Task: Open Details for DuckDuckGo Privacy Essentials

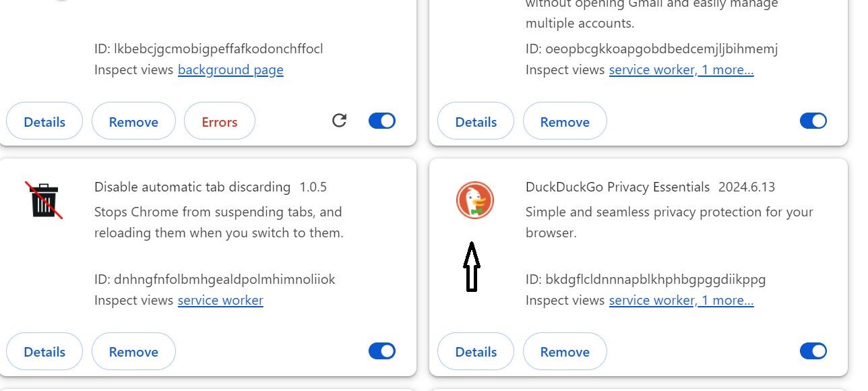Action: tap(476, 352)
